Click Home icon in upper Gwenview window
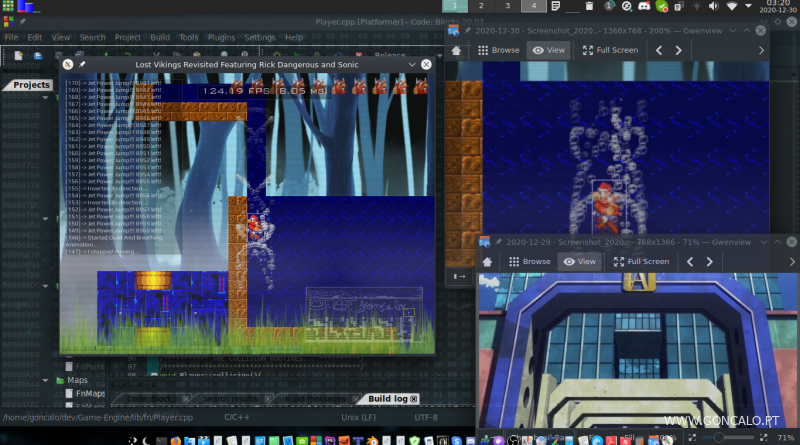800x445 pixels. 456,50
